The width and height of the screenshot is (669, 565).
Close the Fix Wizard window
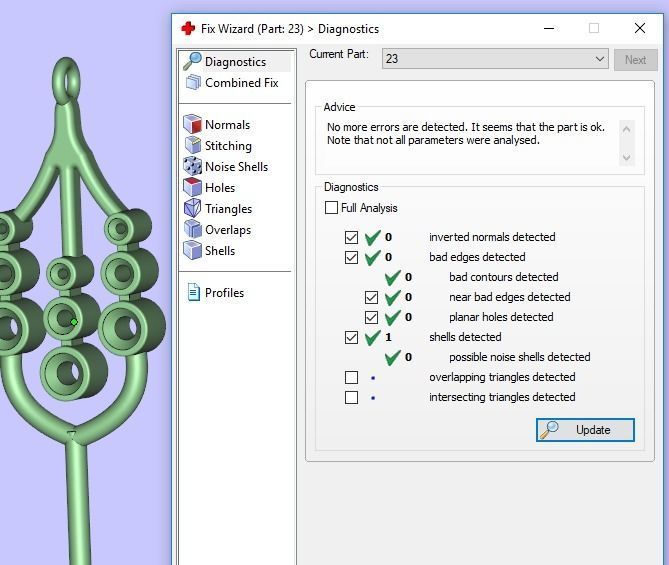(x=640, y=28)
